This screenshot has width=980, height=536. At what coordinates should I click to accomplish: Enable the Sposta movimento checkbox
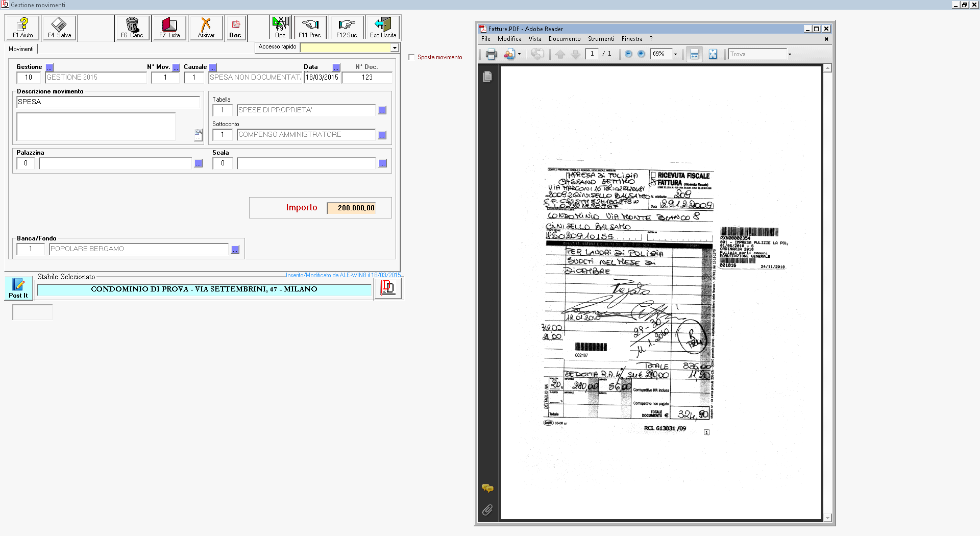[411, 57]
